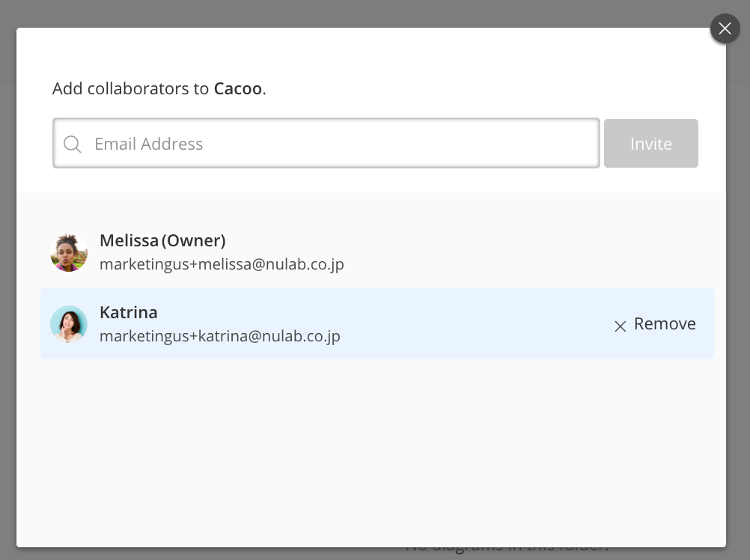
Task: Select the Katrina name text
Action: pos(129,312)
